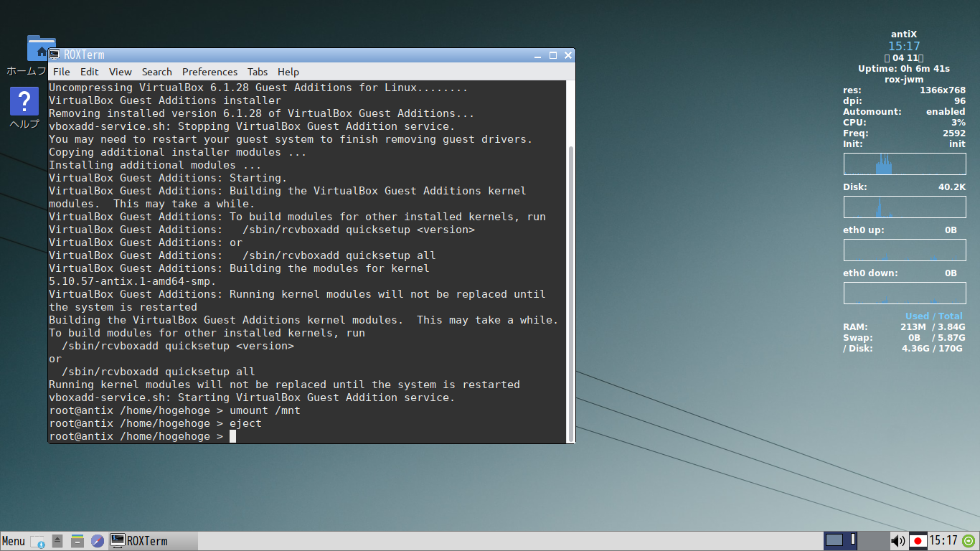980x551 pixels.
Task: Open the Preferences menu in ROXTerm
Action: click(209, 72)
